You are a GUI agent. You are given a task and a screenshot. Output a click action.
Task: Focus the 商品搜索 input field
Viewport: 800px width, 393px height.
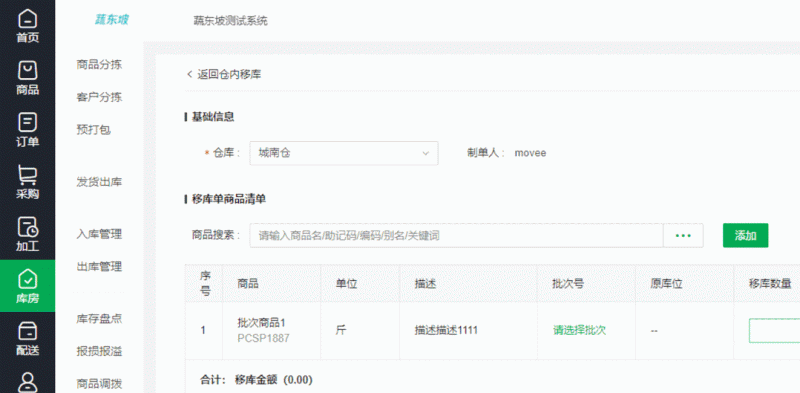click(x=457, y=235)
